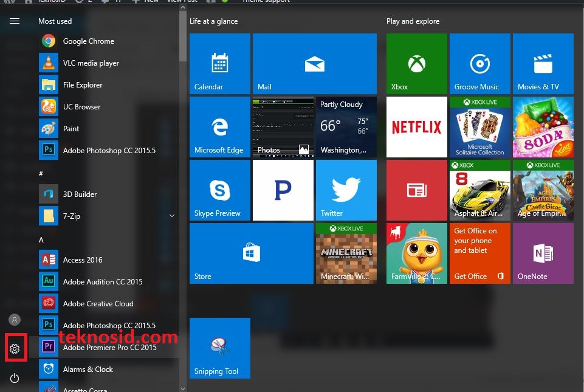Screen dimensions: 584x392
Task: Open the Snipping Tool tile
Action: 220,348
